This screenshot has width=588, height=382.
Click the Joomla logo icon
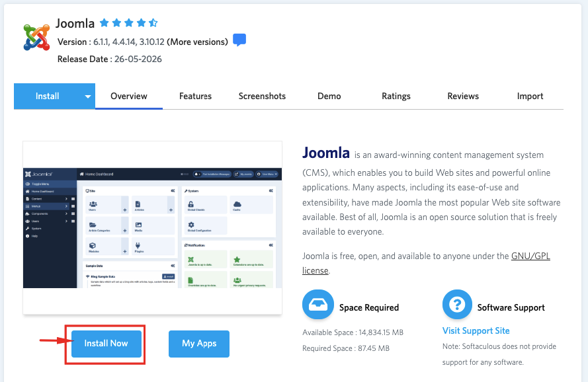(x=36, y=37)
